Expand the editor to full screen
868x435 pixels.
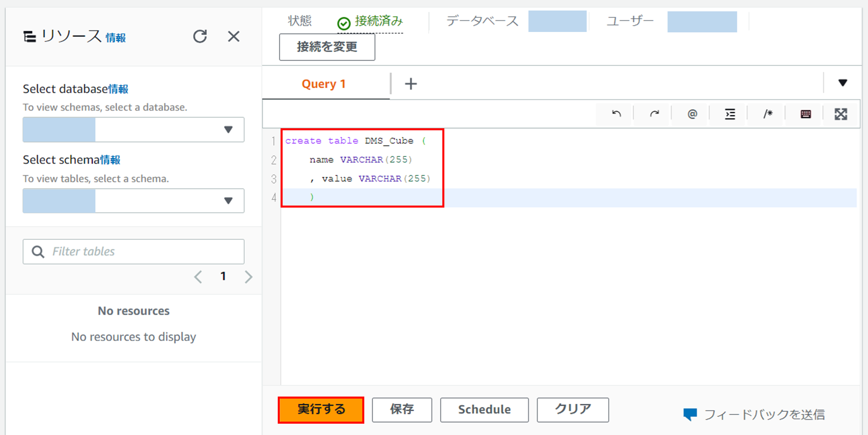coord(841,114)
